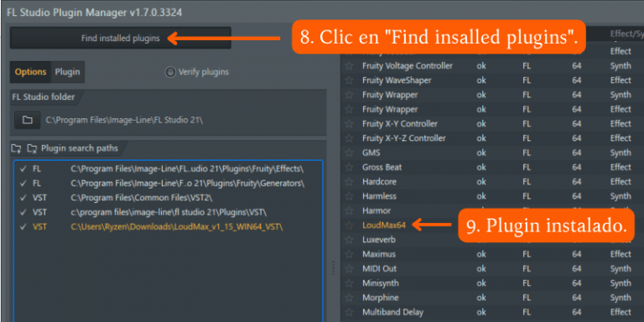Select the MIDI Out plugin name
This screenshot has height=322, width=644.
(x=380, y=268)
